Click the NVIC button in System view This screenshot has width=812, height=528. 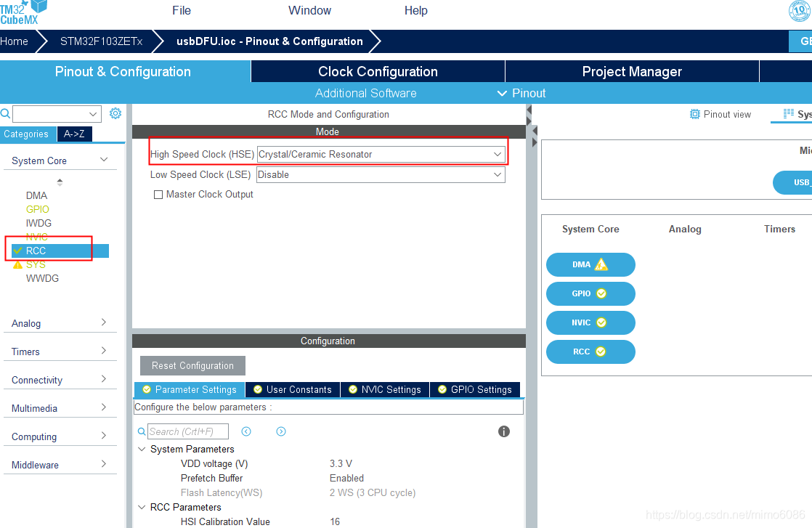590,322
